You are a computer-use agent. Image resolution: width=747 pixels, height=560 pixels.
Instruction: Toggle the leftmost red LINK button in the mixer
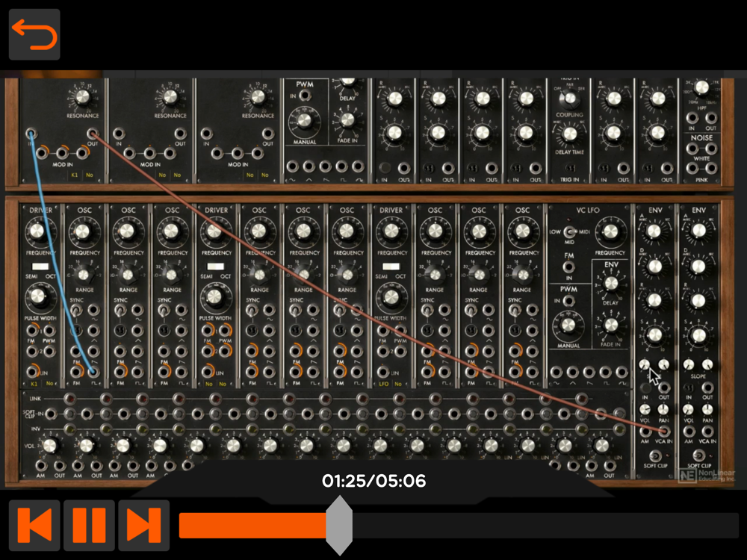point(69,399)
